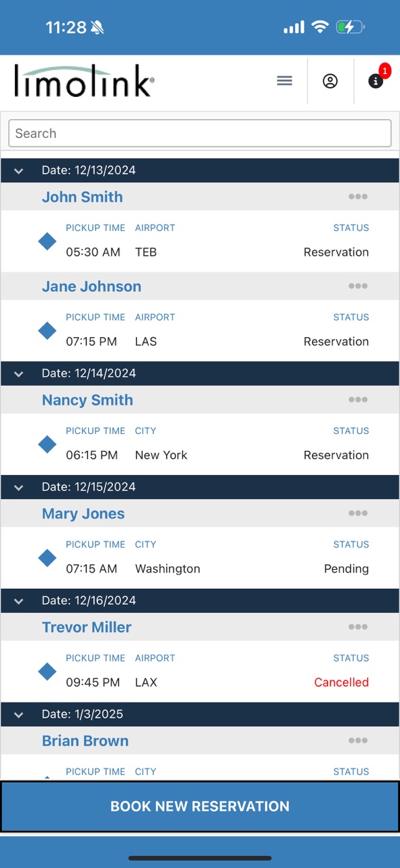Image resolution: width=400 pixels, height=868 pixels.
Task: Tap the blue diamond beside 06:15 PM pickup
Action: click(47, 444)
